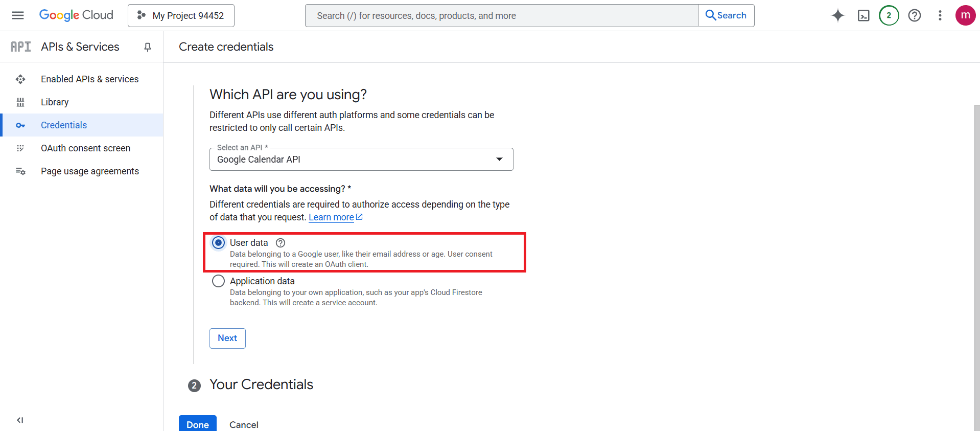Click the User data help tooltip icon
This screenshot has width=980, height=431.
pyautogui.click(x=281, y=243)
